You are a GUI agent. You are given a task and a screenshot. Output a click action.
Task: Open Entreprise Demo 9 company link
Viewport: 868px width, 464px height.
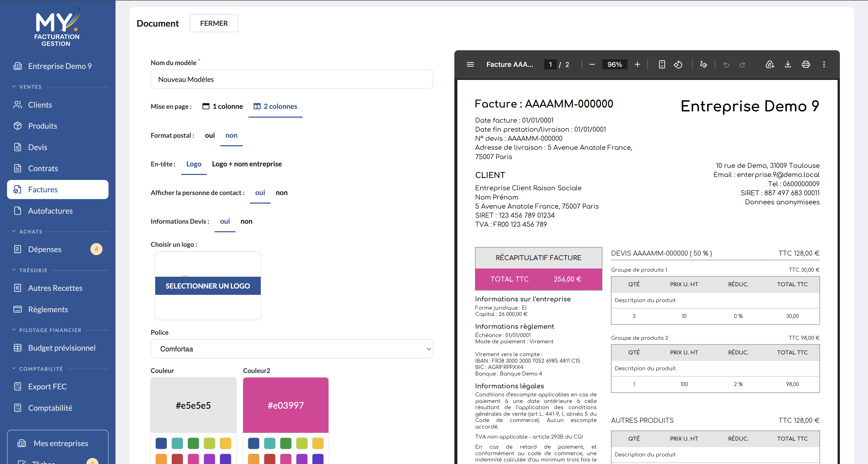pos(58,66)
